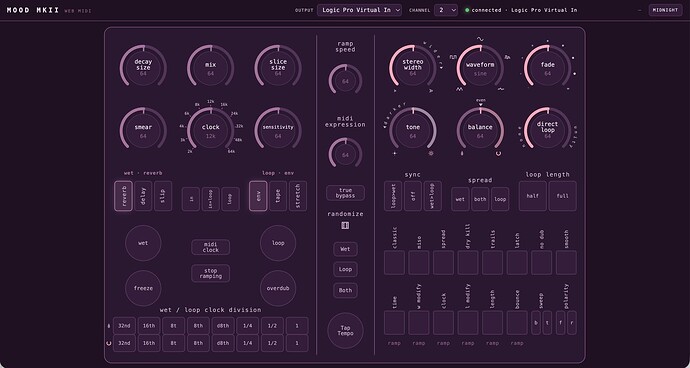
Task: Open the MIDI Channel dropdown
Action: (446, 10)
